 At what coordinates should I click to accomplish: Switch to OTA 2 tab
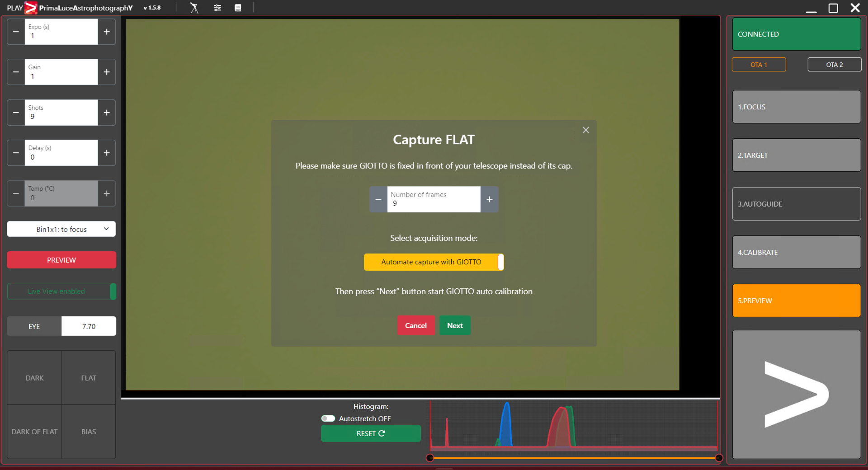click(835, 65)
